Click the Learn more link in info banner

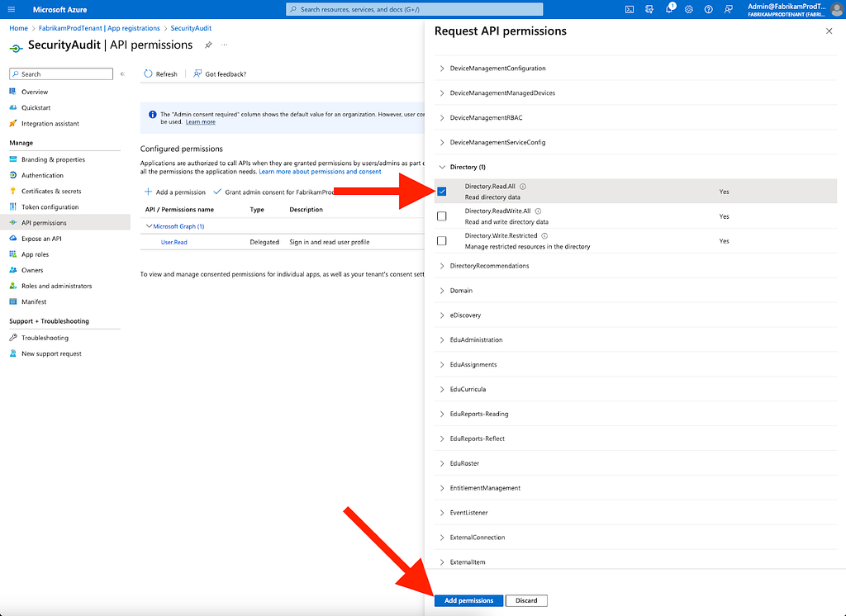click(200, 122)
